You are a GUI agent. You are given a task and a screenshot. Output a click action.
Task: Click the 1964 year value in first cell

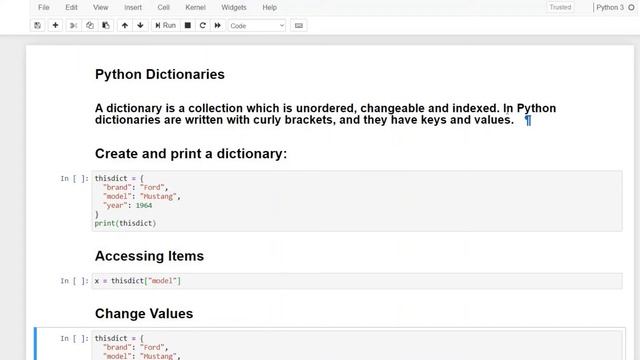pyautogui.click(x=144, y=205)
